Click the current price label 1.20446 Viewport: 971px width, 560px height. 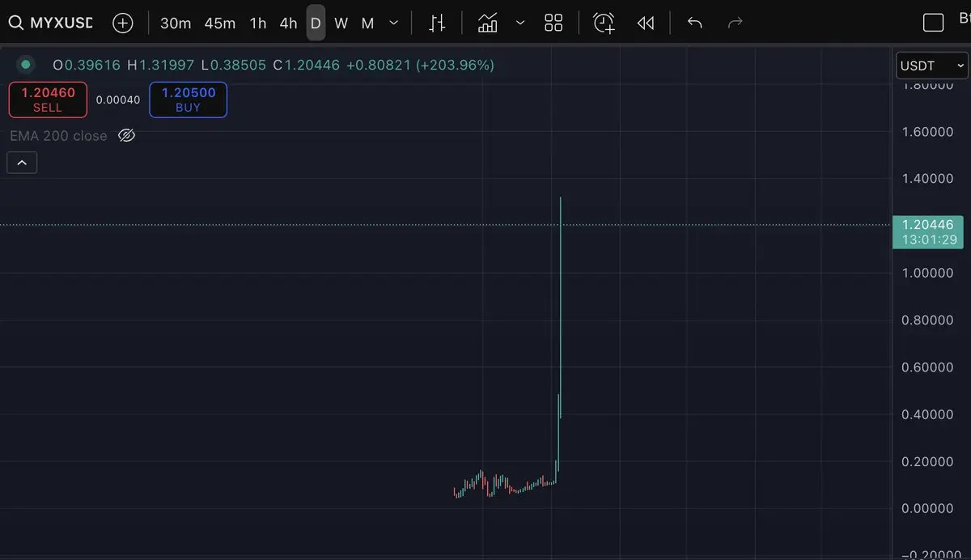tap(928, 231)
